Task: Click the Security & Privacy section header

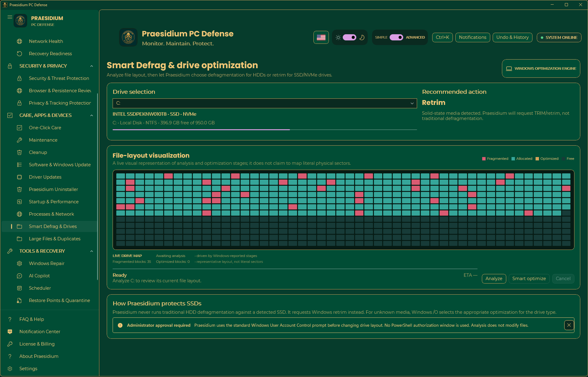Action: [49, 66]
